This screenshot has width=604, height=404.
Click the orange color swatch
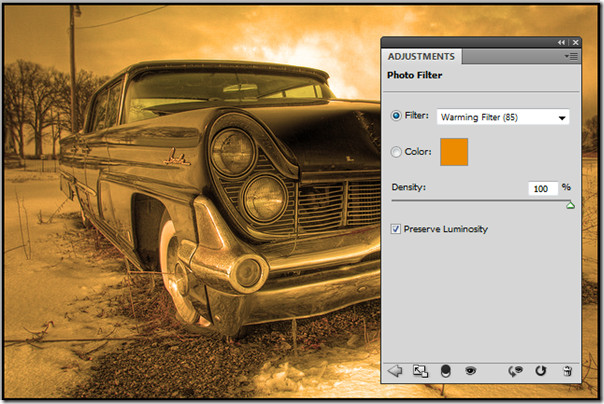(454, 152)
